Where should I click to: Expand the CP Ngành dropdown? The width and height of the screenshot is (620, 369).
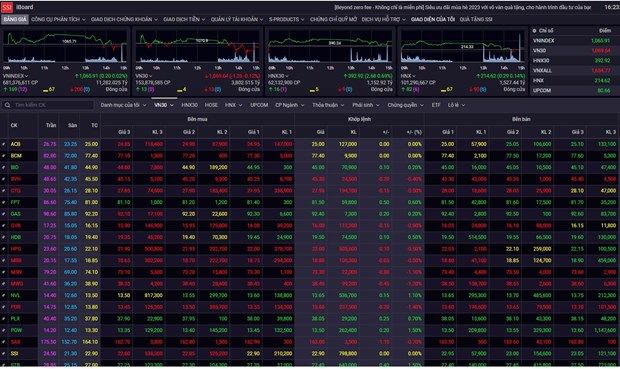click(x=290, y=105)
